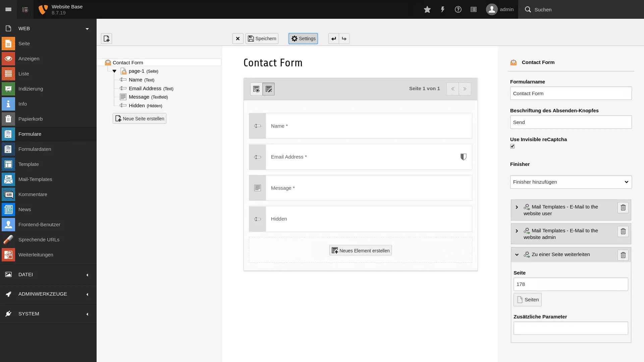Click the undo arrow in the editor toolbar
Viewport: 644px width, 362px height.
tap(333, 39)
